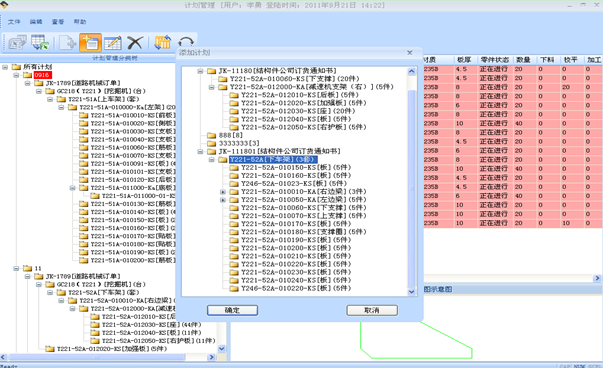Image resolution: width=603 pixels, height=368 pixels.
Task: Click folder icon of JK-11180 in dialog
Action: 212,71
